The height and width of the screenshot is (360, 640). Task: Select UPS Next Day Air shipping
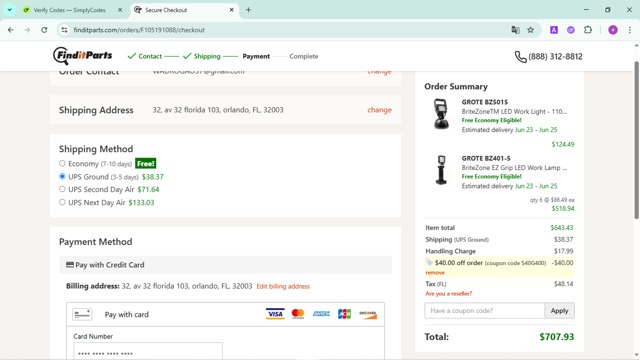point(62,202)
